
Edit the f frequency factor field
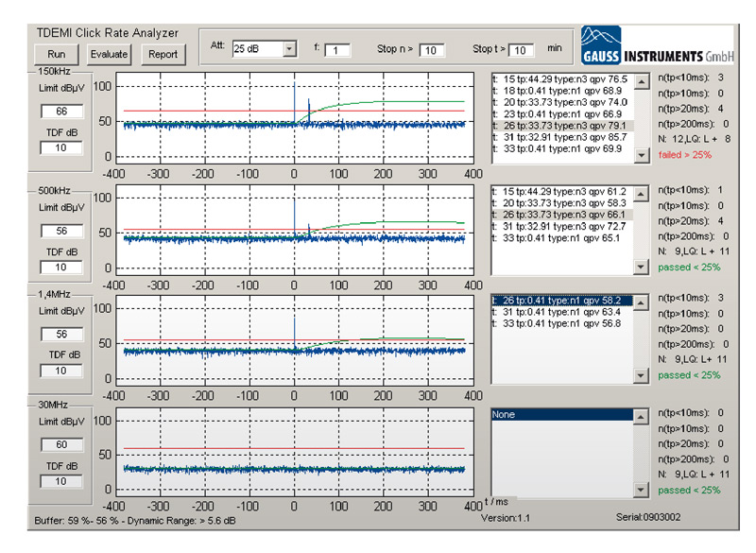pos(337,50)
